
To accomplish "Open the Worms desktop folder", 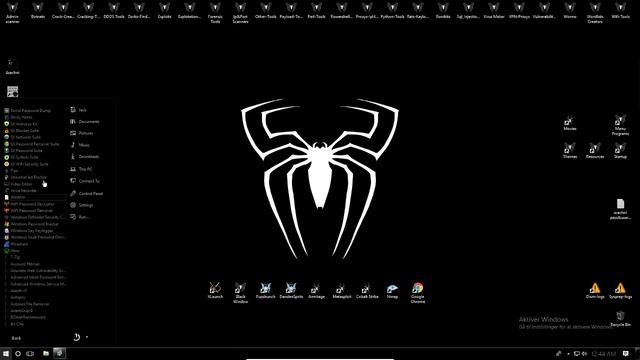I will 570,11.
